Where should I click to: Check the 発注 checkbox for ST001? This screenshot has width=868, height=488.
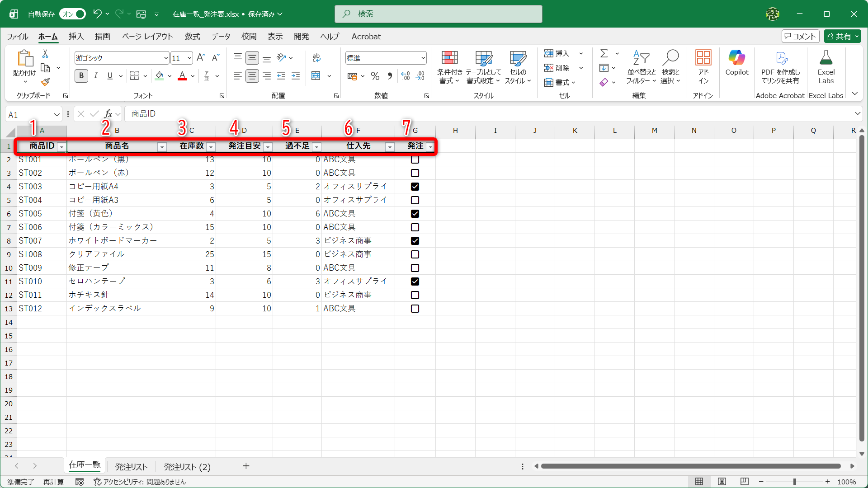(415, 160)
